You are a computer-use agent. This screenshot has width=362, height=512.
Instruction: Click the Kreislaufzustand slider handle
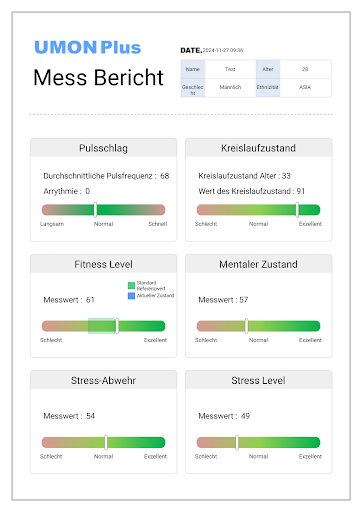click(297, 210)
